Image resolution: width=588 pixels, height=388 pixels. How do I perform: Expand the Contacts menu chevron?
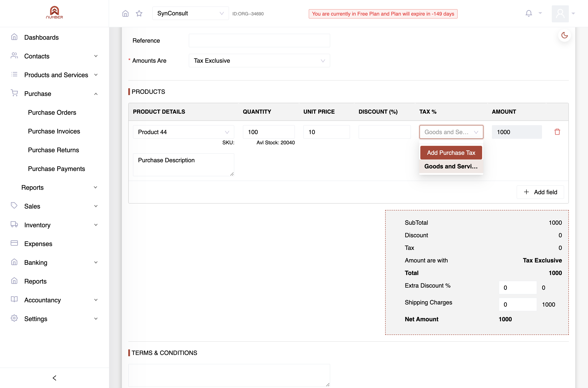click(96, 56)
